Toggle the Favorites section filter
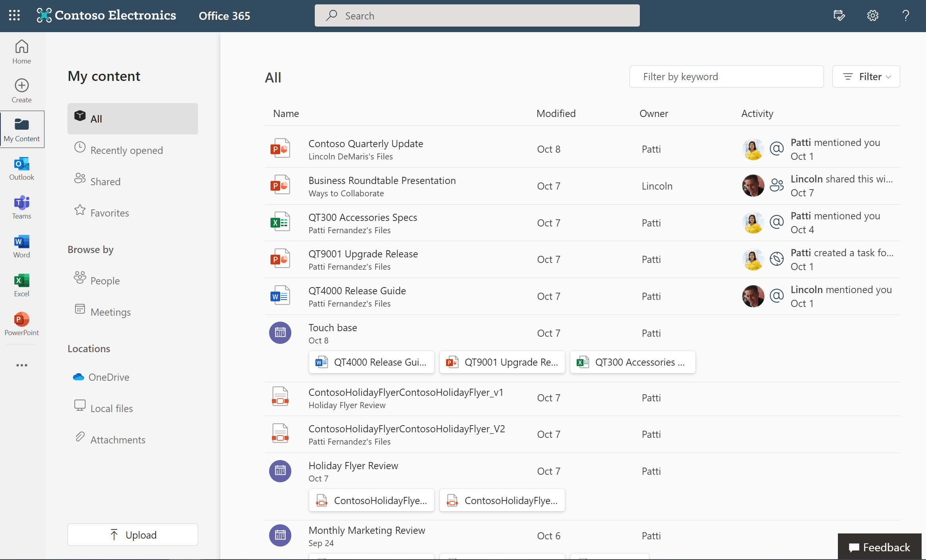 pos(109,212)
